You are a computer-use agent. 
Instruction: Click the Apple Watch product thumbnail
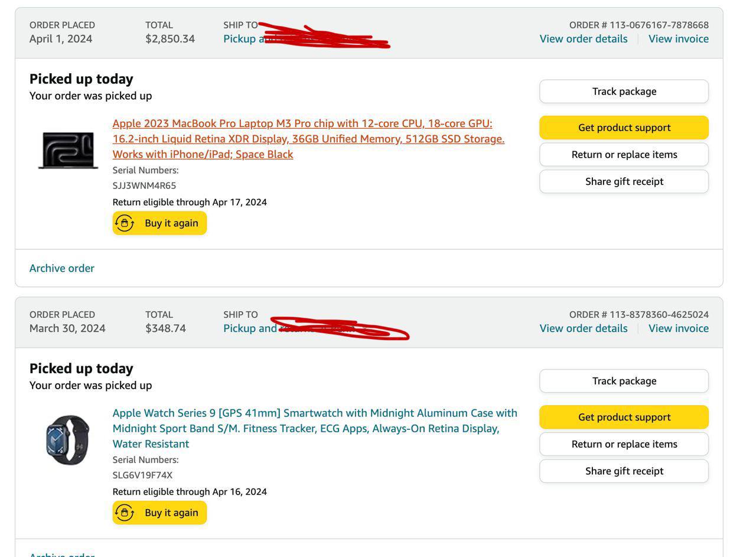click(68, 439)
